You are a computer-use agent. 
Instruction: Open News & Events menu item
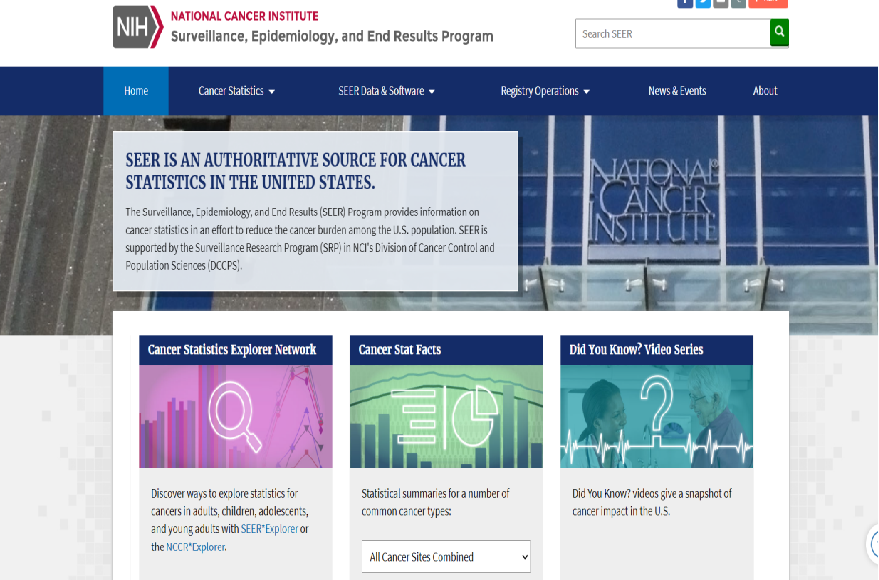677,91
